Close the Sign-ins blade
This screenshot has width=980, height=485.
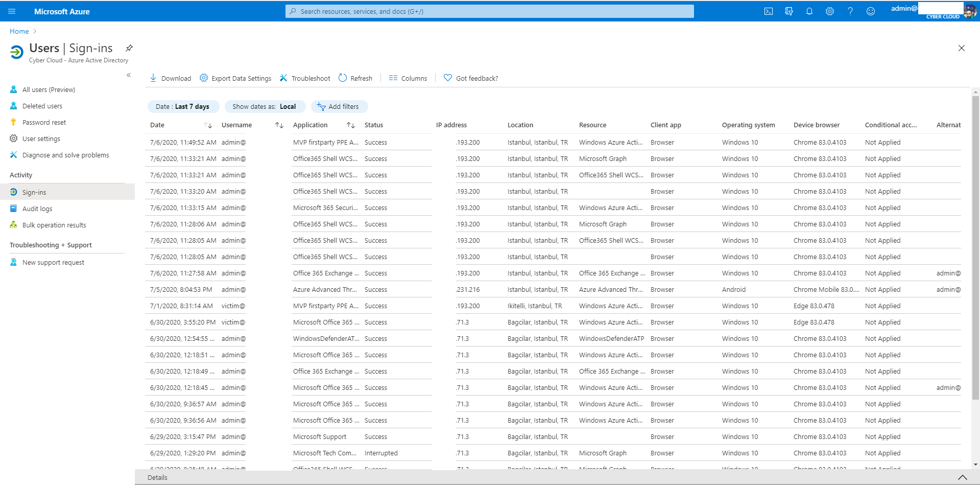pyautogui.click(x=961, y=48)
